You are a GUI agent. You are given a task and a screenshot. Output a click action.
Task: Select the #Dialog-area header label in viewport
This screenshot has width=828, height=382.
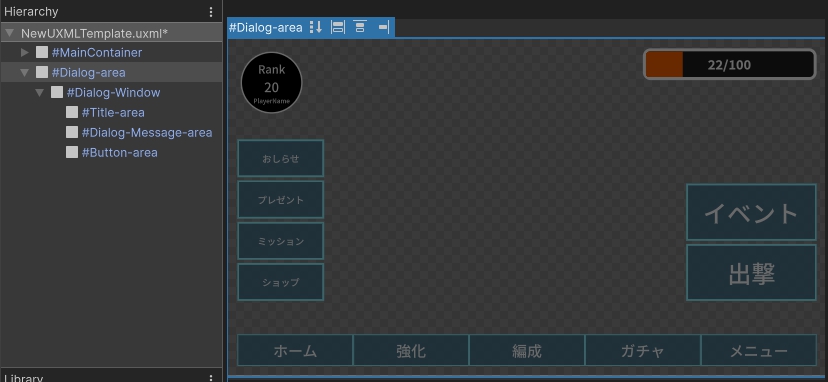266,27
